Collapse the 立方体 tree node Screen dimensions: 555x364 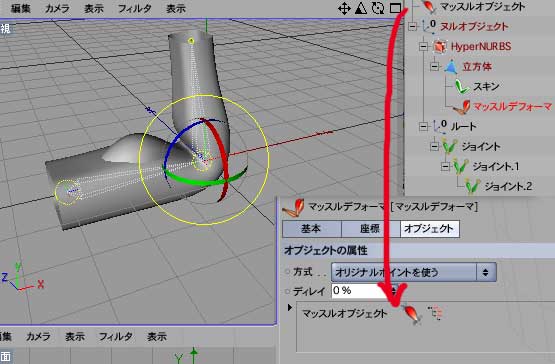[x=435, y=67]
